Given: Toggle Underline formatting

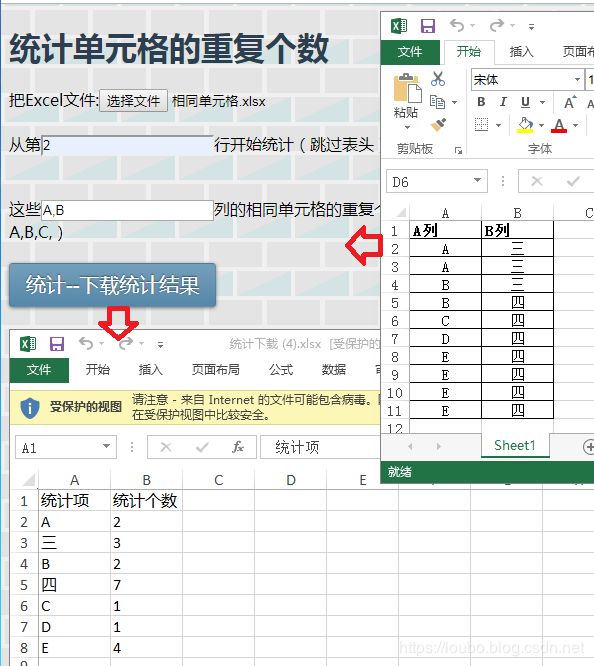Looking at the screenshot, I should click(526, 102).
